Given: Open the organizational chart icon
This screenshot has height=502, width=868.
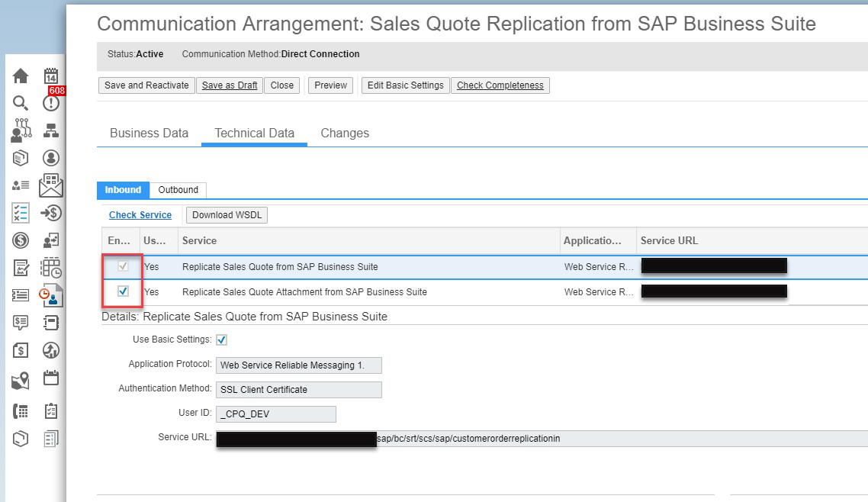Looking at the screenshot, I should click(50, 130).
